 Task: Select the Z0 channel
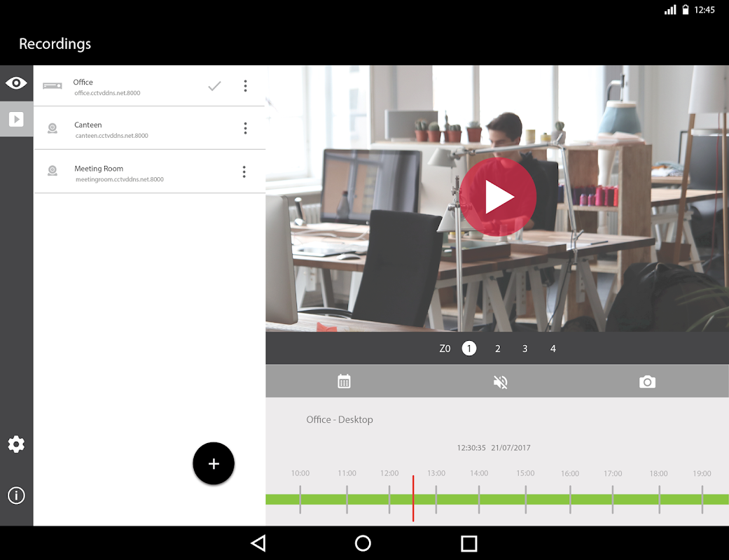coord(445,349)
